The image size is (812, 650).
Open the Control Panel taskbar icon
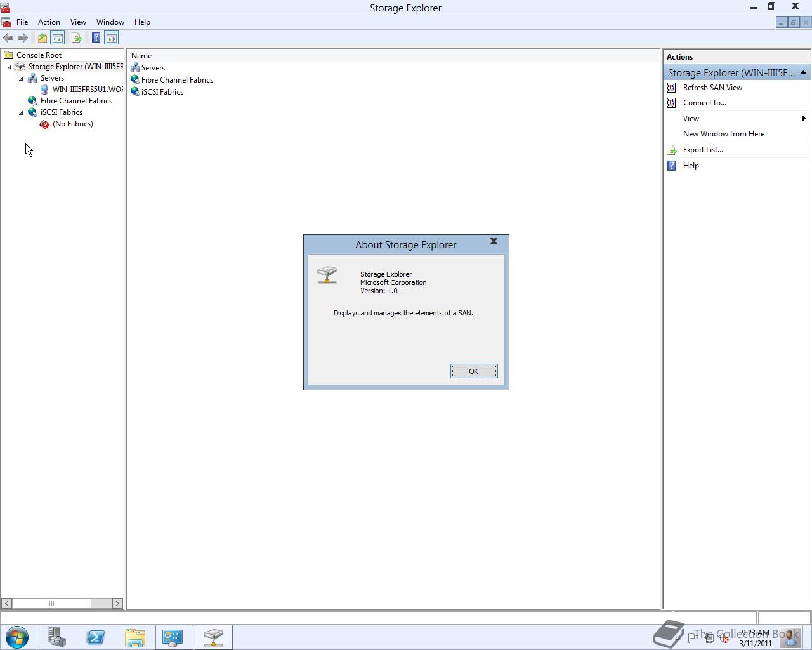[173, 637]
